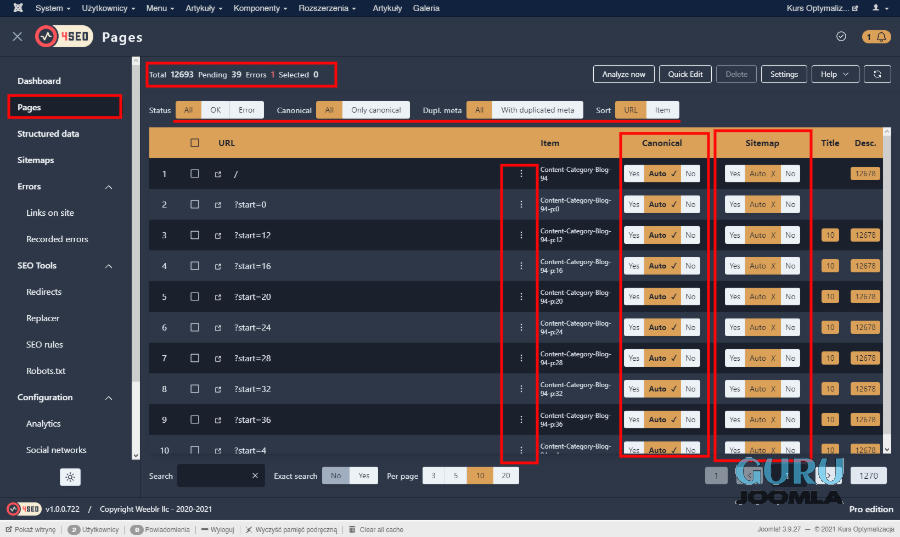Click Title badge 10 for ?start=12 row

[829, 235]
